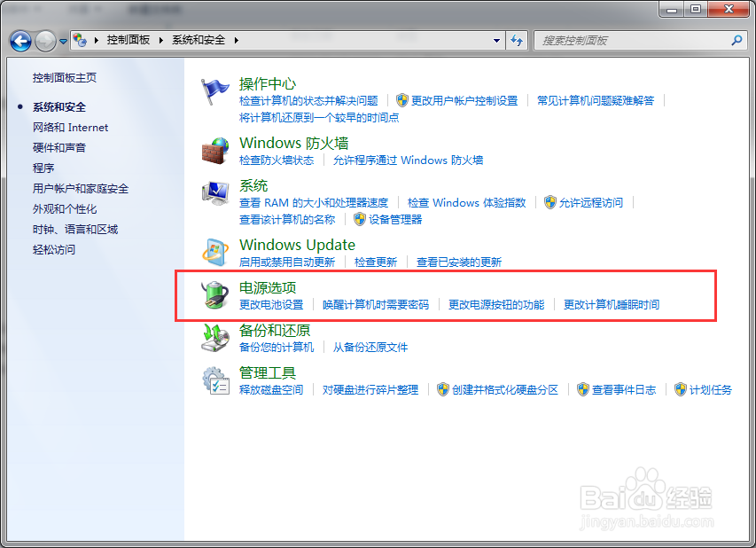This screenshot has width=756, height=548.
Task: Click the shield icon before 创建并格式化硬盘分区
Action: [x=443, y=390]
